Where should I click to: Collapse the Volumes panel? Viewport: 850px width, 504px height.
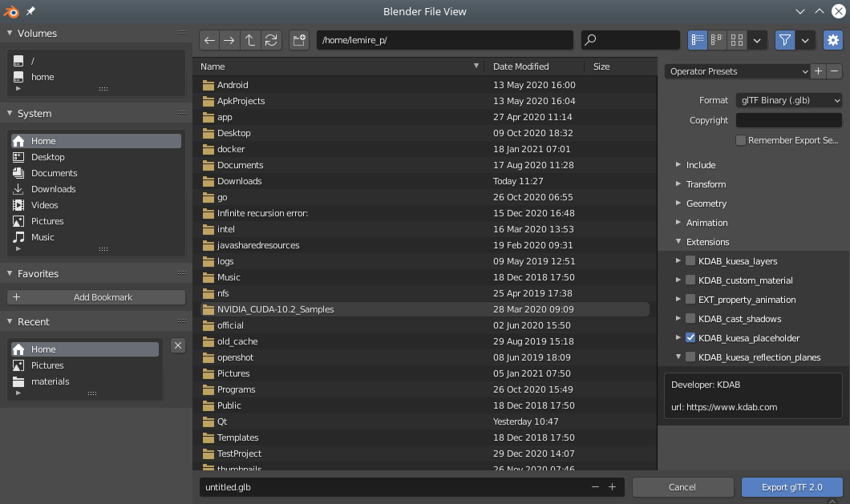pos(10,33)
